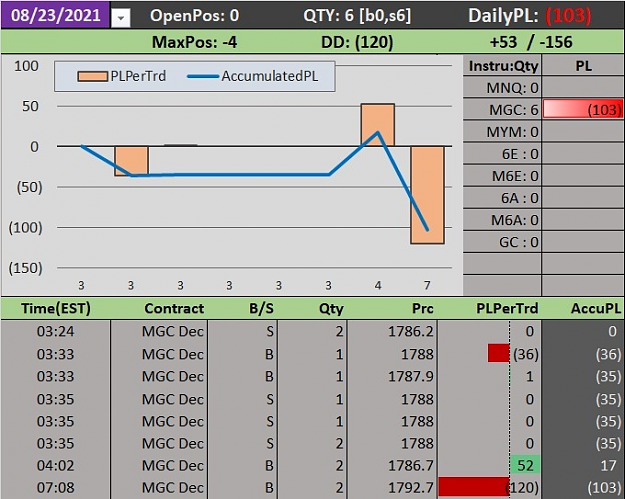The width and height of the screenshot is (625, 499).
Task: Select price cell 1786.7
Action: [393, 466]
